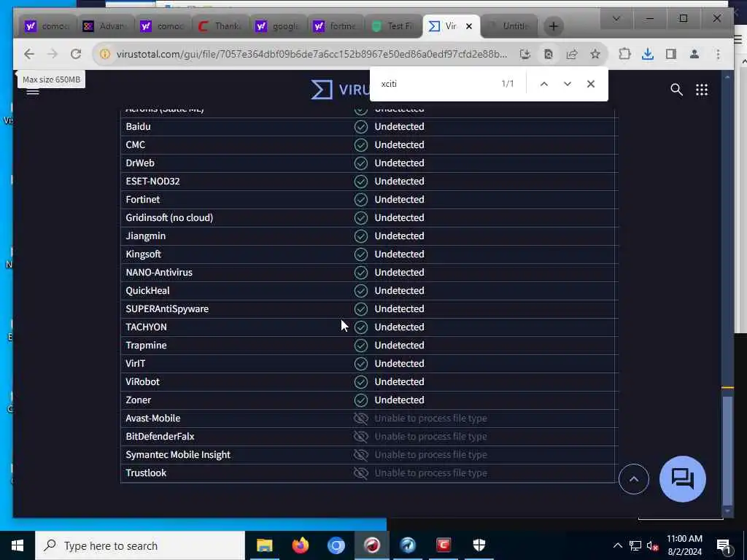Screen dimensions: 747x560
Task: Click 'Undetected' result for Kingsoft
Action: click(x=399, y=254)
